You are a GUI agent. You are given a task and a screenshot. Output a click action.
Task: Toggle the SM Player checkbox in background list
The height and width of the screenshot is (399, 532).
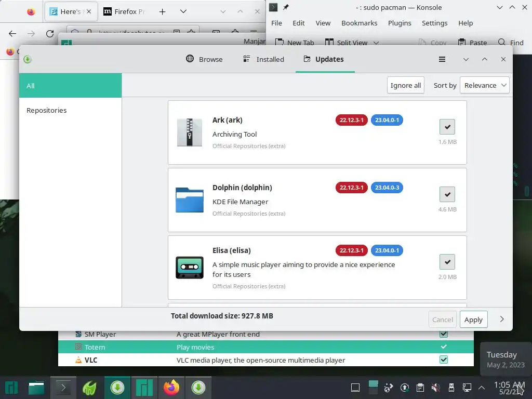click(444, 334)
